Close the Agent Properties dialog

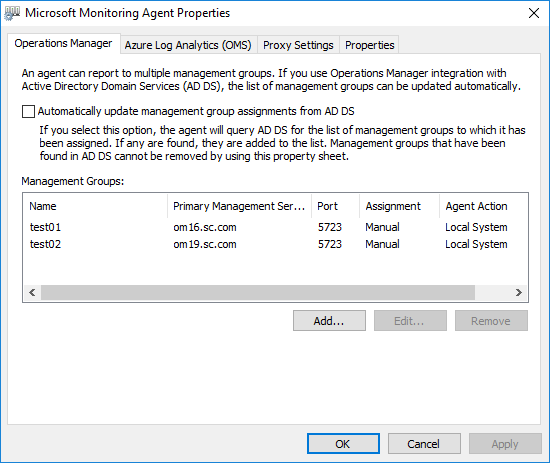click(534, 13)
